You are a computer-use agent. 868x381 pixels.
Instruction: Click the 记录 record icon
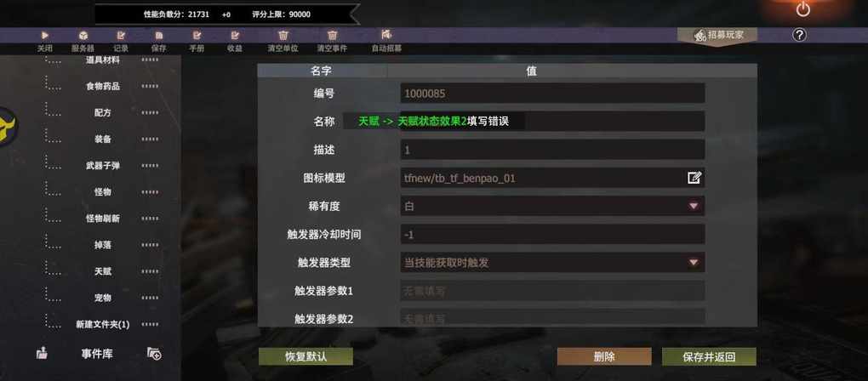pos(121,35)
